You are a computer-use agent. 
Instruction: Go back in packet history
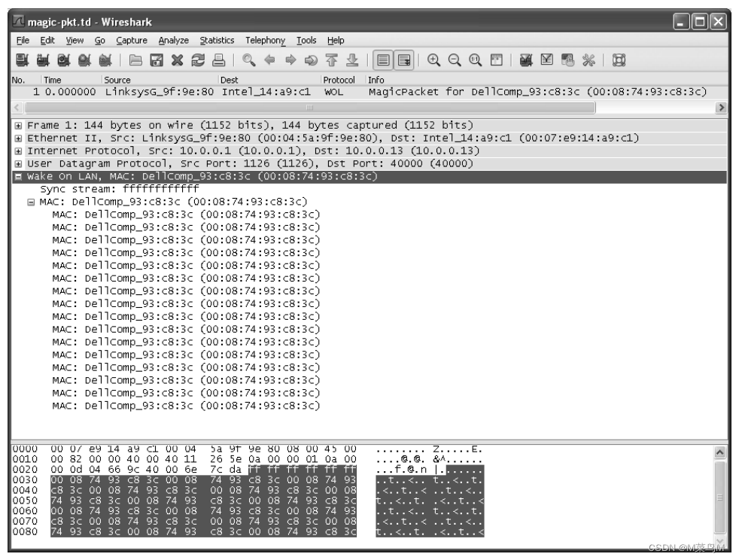[269, 60]
